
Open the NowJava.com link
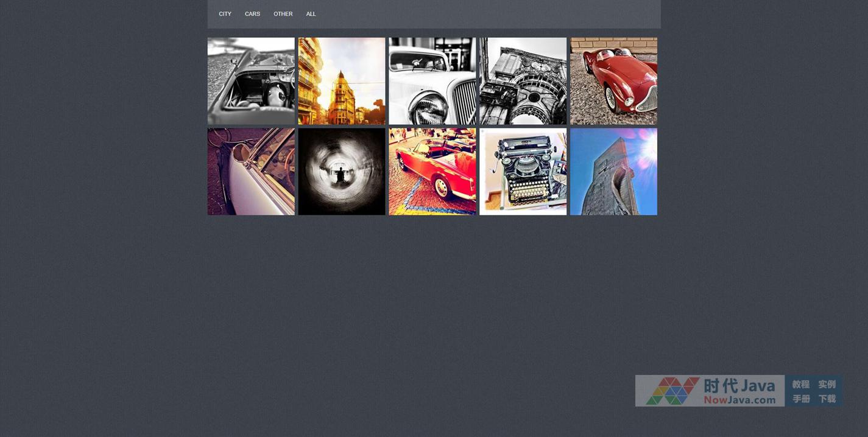[x=739, y=400]
